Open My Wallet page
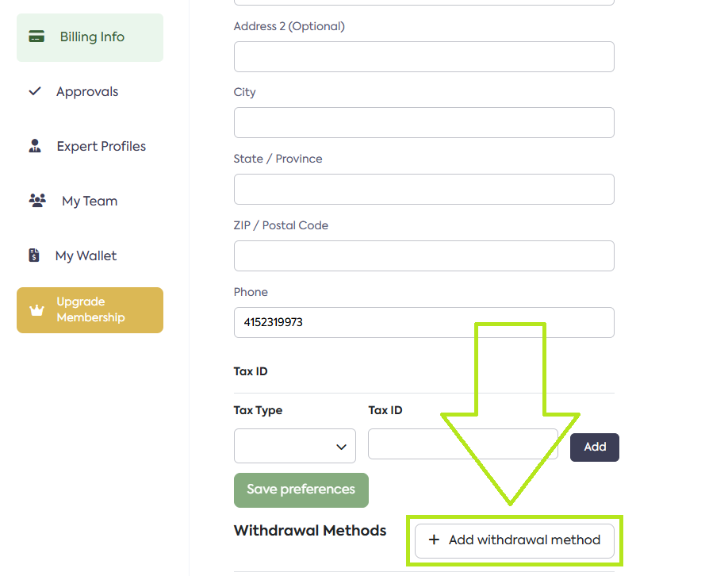 pos(86,256)
